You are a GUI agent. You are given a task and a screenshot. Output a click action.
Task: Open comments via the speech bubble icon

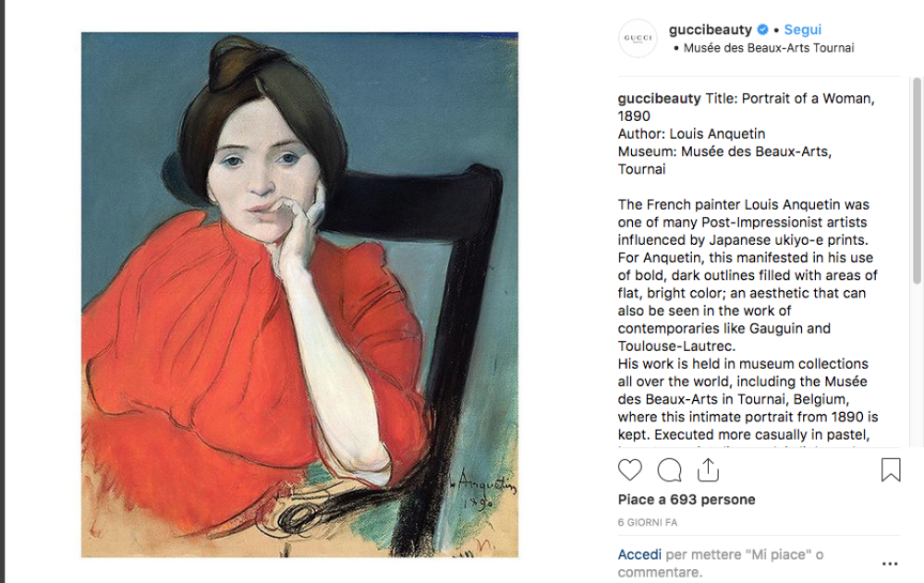[x=669, y=470]
